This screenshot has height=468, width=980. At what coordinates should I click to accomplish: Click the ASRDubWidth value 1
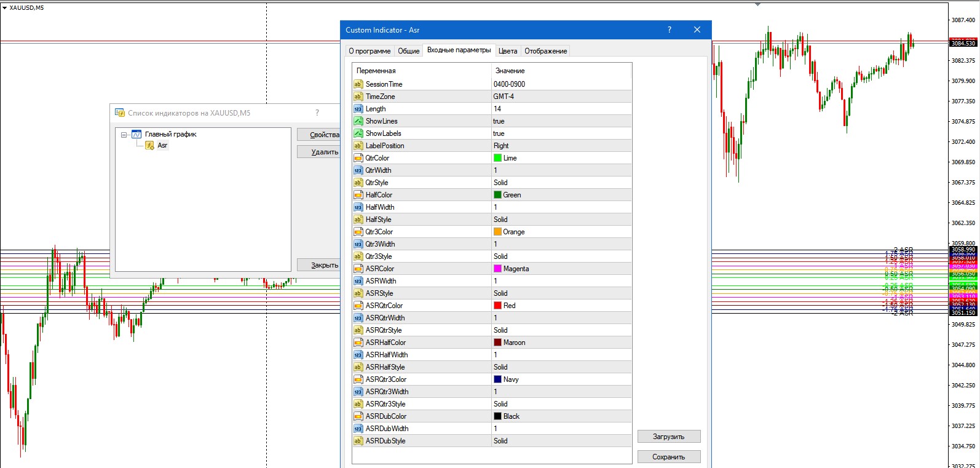pos(496,429)
